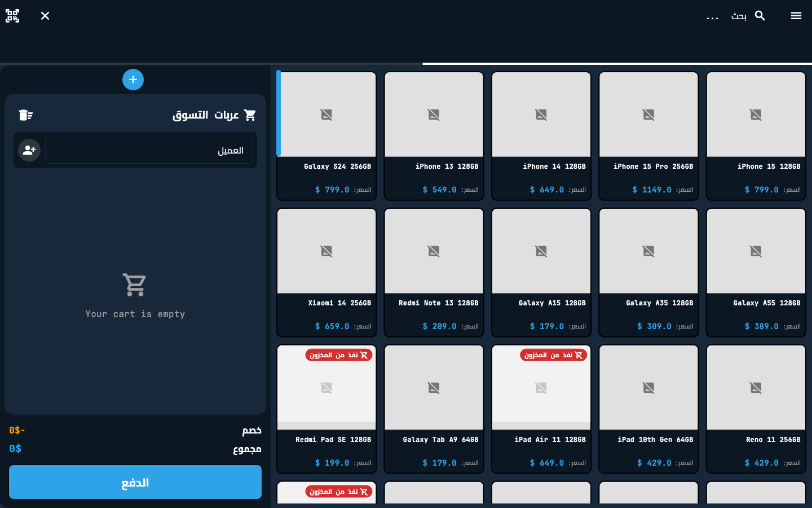Viewport: 812px width, 508px height.
Task: Select the Redmi Note 13 128GB card
Action: click(434, 273)
